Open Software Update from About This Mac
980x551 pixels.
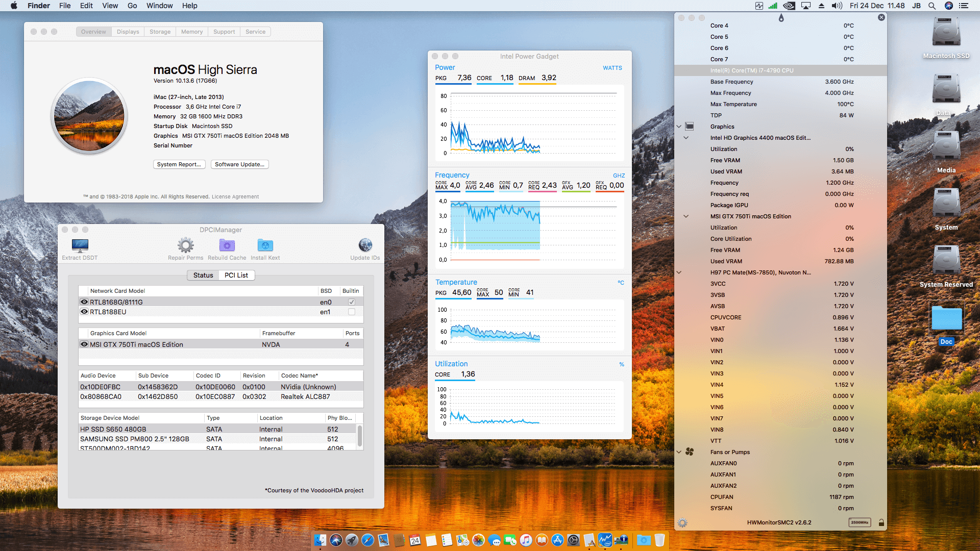tap(239, 164)
